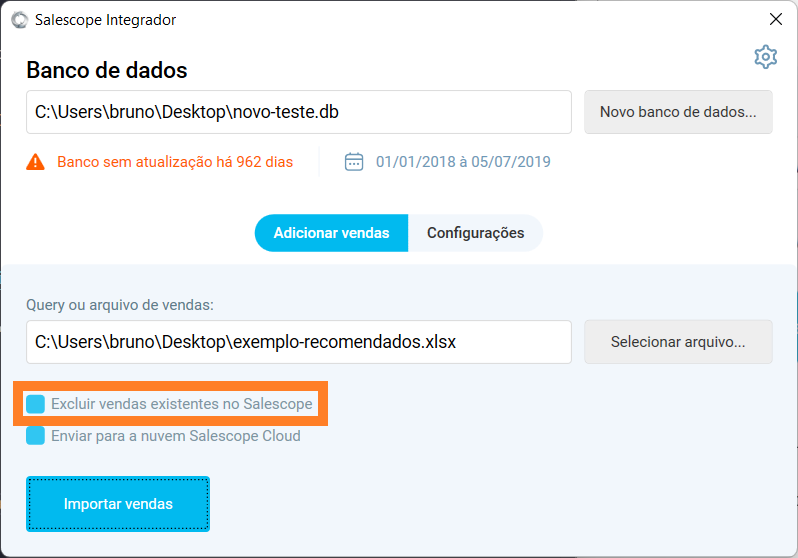The height and width of the screenshot is (558, 798).
Task: Click the orange warning triangle icon
Action: tap(35, 162)
